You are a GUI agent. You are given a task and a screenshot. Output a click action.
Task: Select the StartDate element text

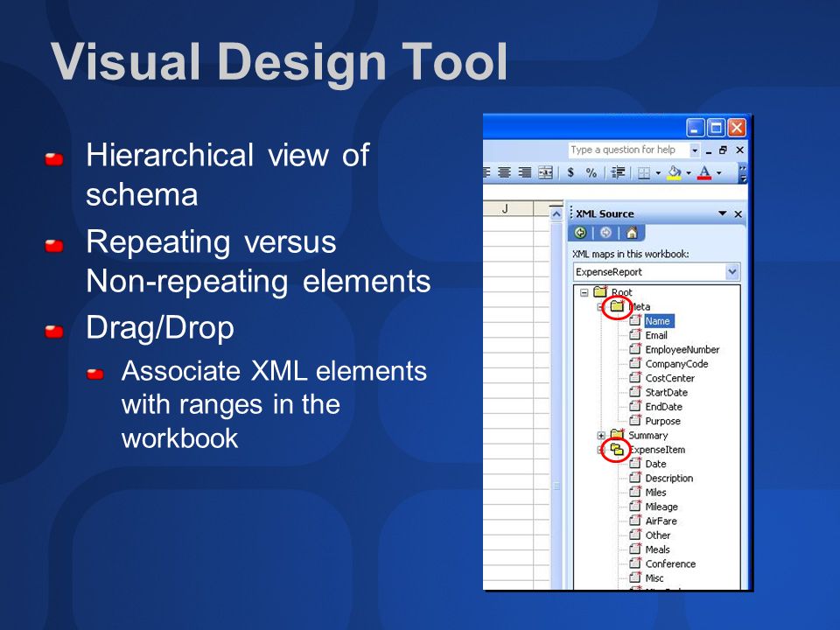click(x=667, y=392)
